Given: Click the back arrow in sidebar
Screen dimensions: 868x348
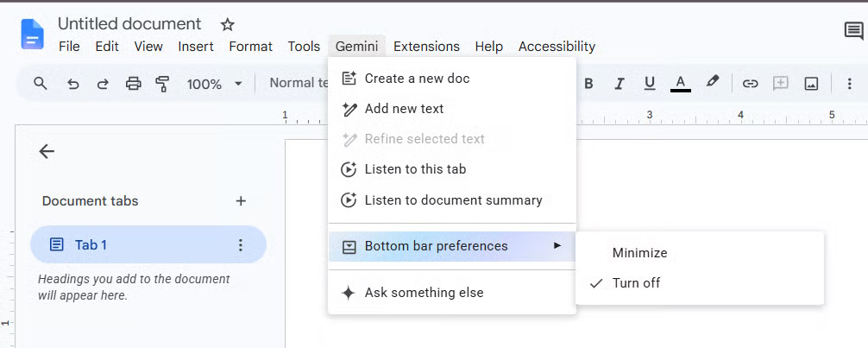Looking at the screenshot, I should click(47, 151).
